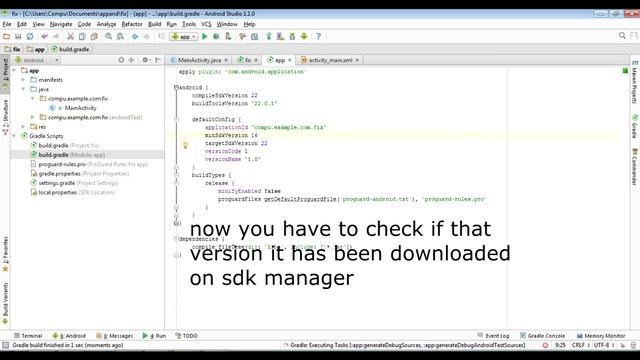Open the Android project view dropdown

[x=37, y=60]
